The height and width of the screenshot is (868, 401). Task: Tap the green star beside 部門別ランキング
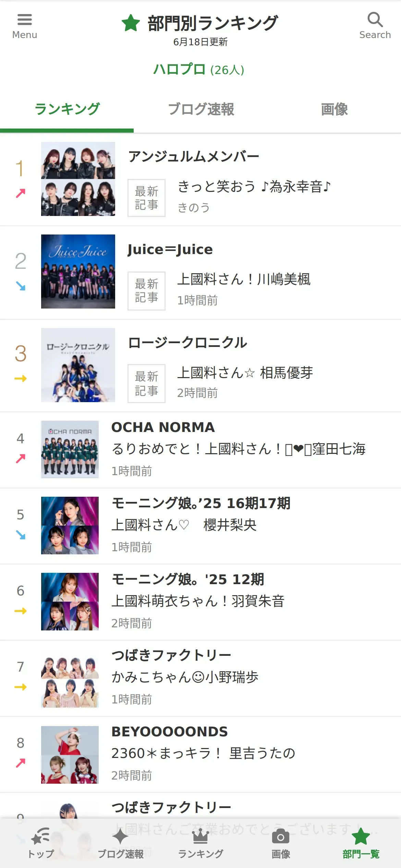[x=131, y=23]
